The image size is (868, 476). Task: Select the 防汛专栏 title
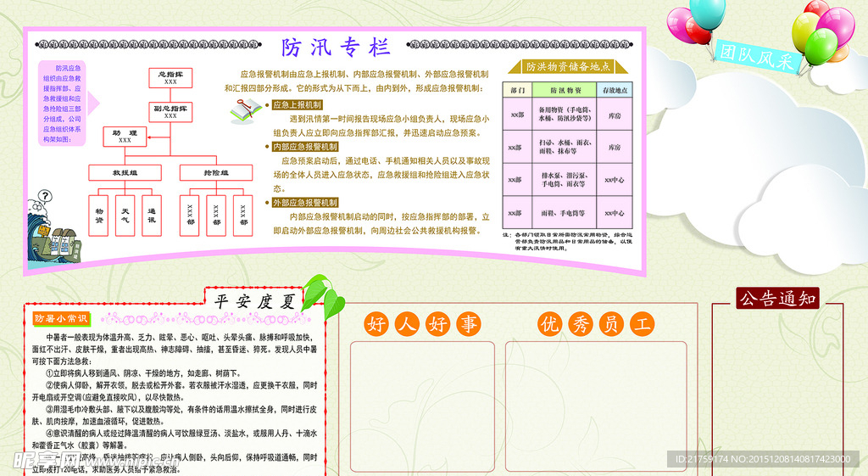click(x=336, y=48)
